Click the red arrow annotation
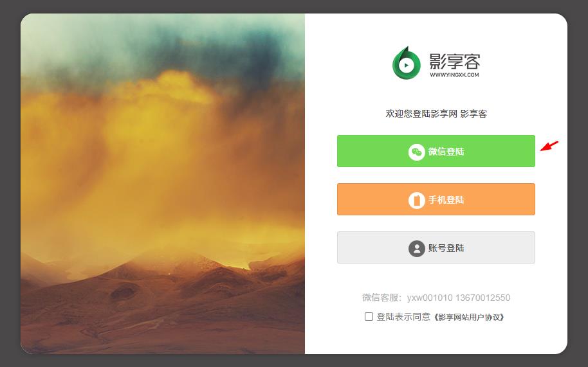 pyautogui.click(x=549, y=146)
